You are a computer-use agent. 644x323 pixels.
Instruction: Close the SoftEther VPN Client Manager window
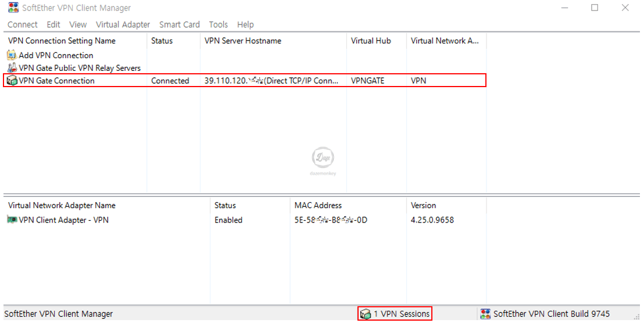click(625, 8)
